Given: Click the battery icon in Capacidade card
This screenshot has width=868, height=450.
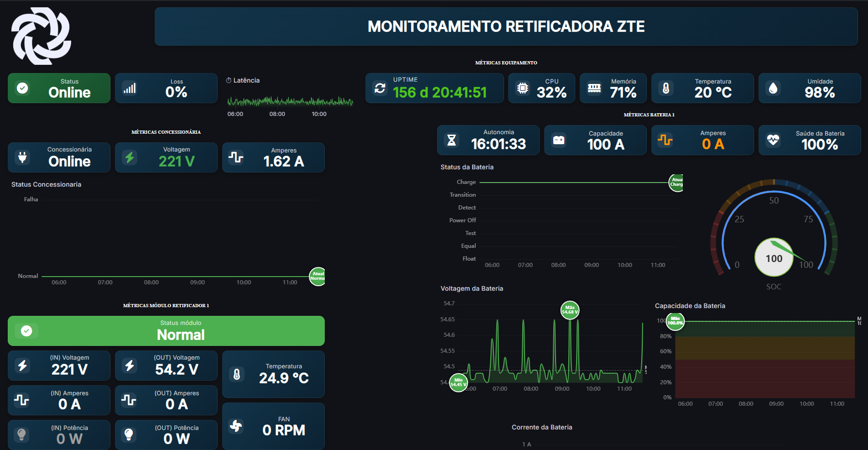Looking at the screenshot, I should [x=559, y=140].
